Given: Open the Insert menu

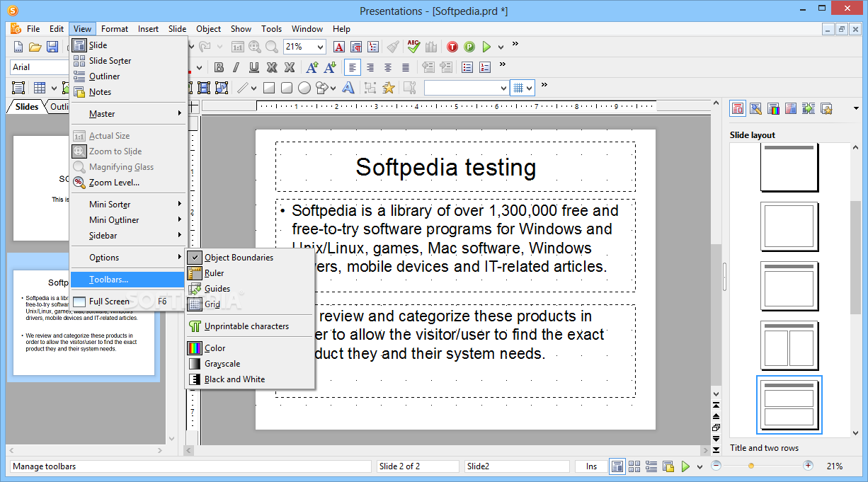Looking at the screenshot, I should point(148,29).
